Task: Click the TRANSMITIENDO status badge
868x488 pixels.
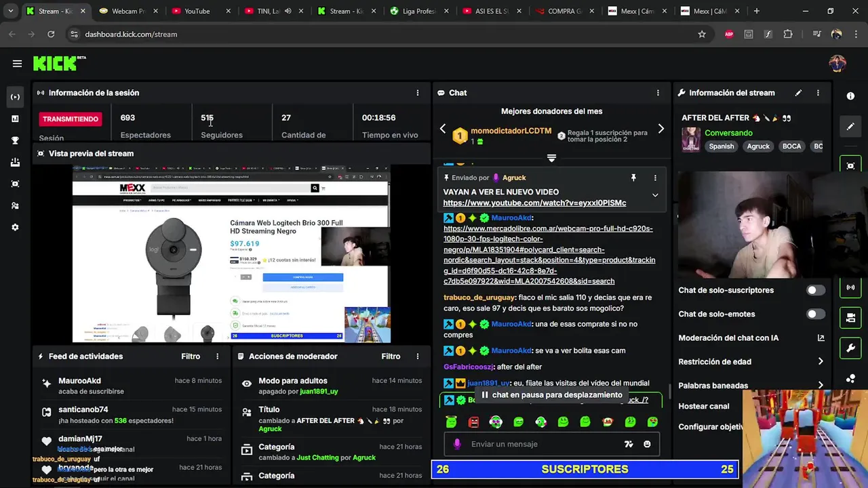Action: point(71,119)
